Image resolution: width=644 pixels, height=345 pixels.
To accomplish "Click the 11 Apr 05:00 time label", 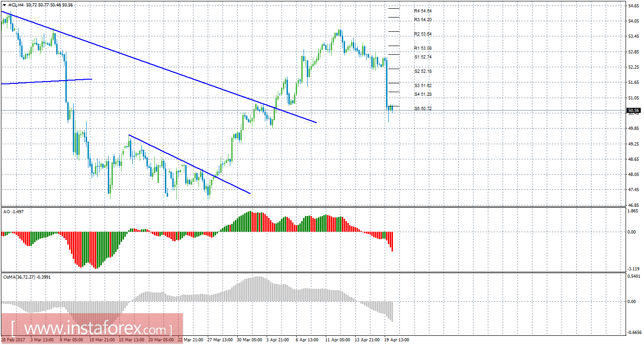I will pyautogui.click(x=338, y=340).
